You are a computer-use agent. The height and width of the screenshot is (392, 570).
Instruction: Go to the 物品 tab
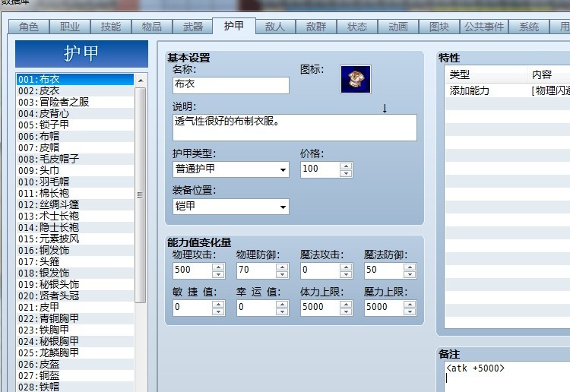(152, 27)
